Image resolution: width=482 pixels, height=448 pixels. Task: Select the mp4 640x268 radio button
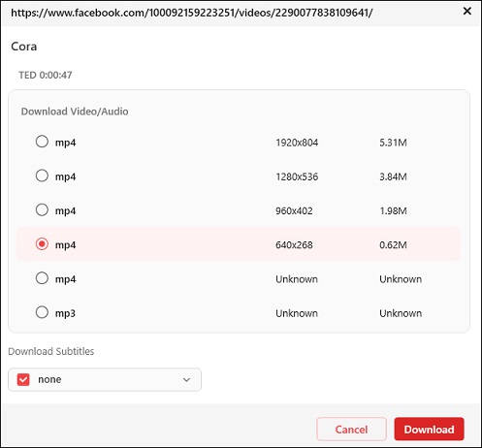[x=42, y=244]
